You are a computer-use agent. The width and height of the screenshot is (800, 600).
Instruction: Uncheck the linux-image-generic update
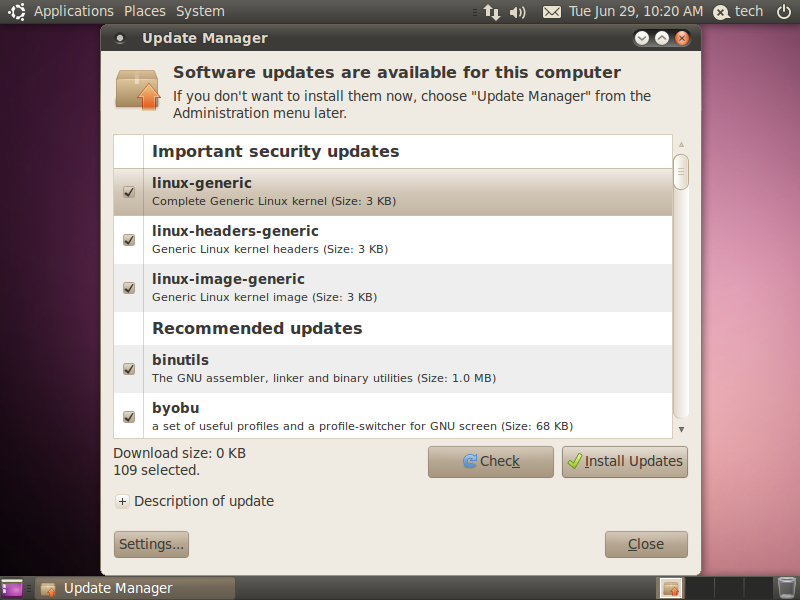(129, 288)
